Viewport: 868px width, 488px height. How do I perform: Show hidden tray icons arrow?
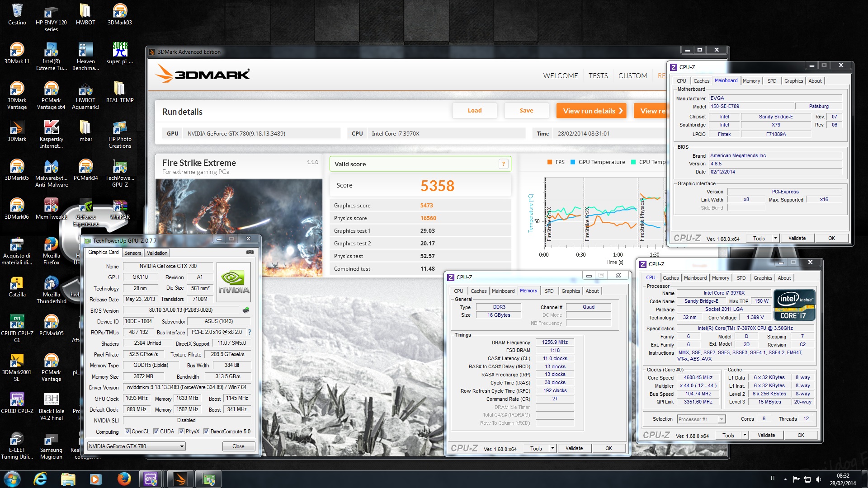click(x=785, y=479)
